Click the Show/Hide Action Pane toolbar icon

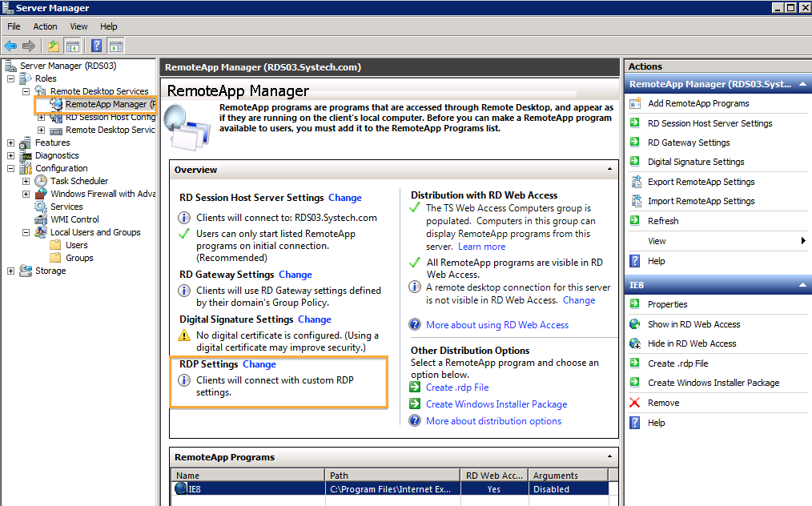[x=116, y=46]
